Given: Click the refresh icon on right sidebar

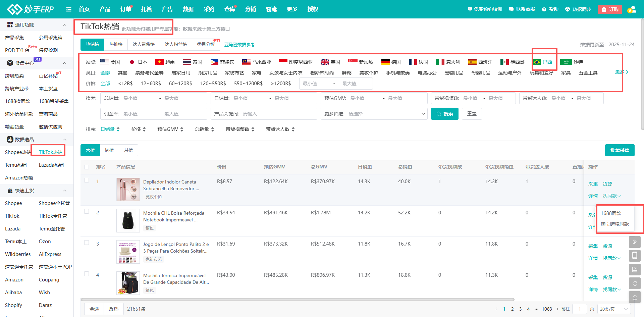Looking at the screenshot, I should [x=635, y=283].
